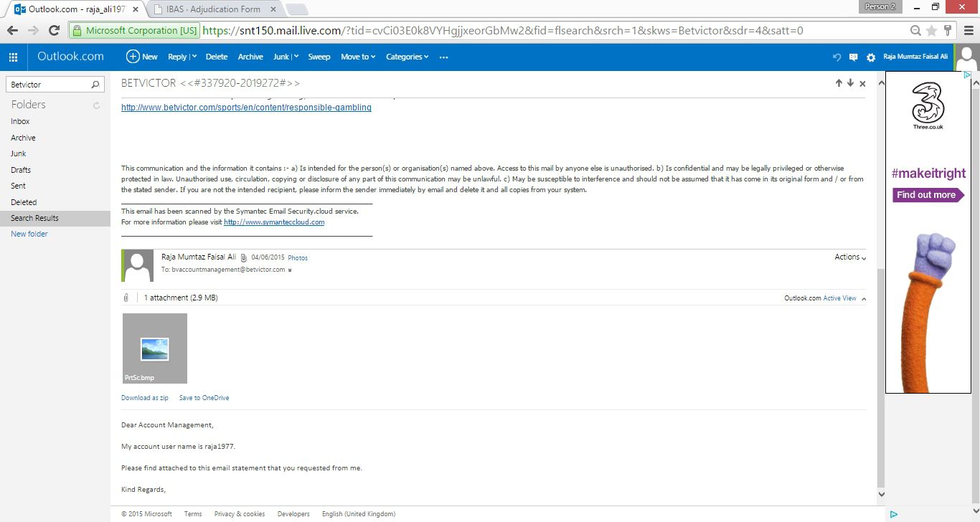Open the Outlook app launcher grid
This screenshot has width=980, height=522.
click(x=13, y=57)
